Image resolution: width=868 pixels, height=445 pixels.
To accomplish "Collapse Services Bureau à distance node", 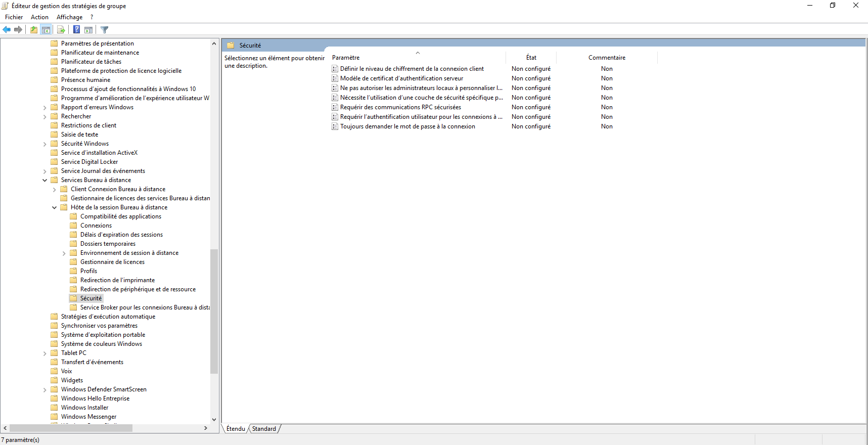I will coord(44,180).
